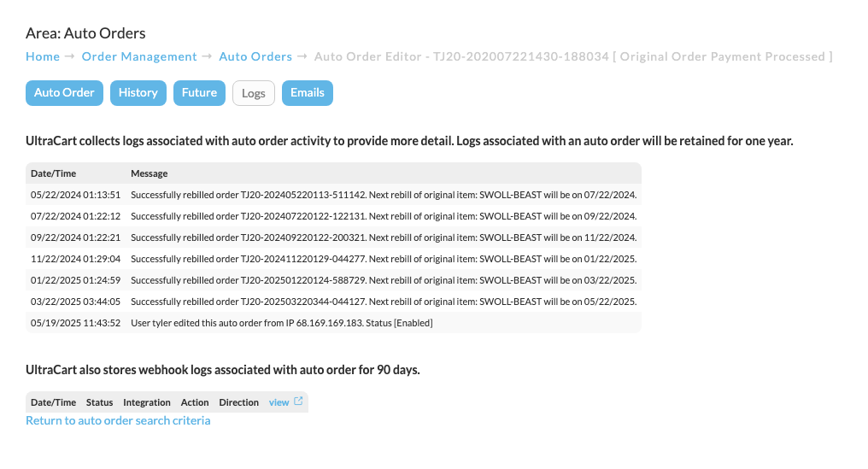Click the Area: Auto Orders heading

pos(85,33)
